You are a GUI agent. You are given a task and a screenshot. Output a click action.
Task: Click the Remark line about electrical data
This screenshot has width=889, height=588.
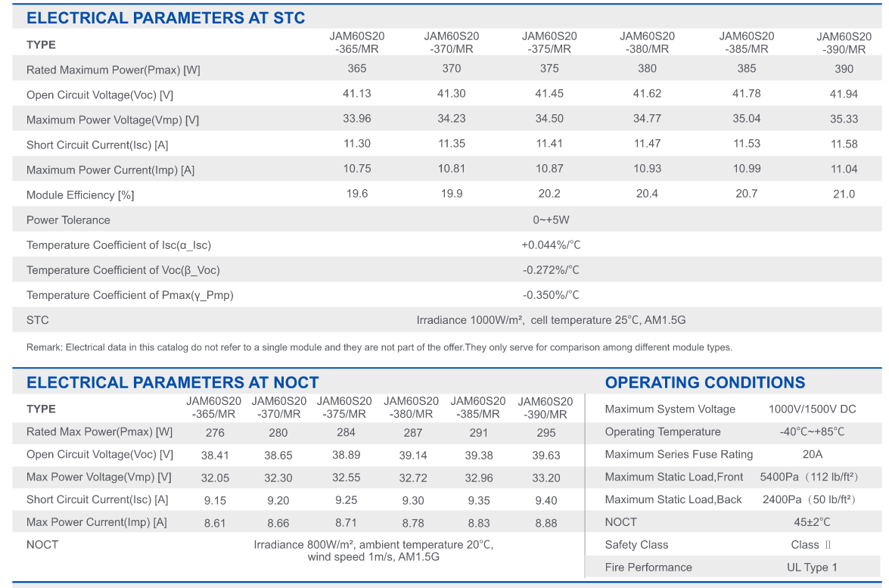click(379, 347)
